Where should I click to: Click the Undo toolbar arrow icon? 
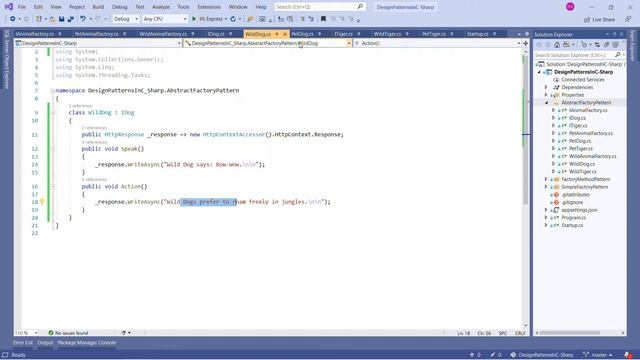point(83,19)
